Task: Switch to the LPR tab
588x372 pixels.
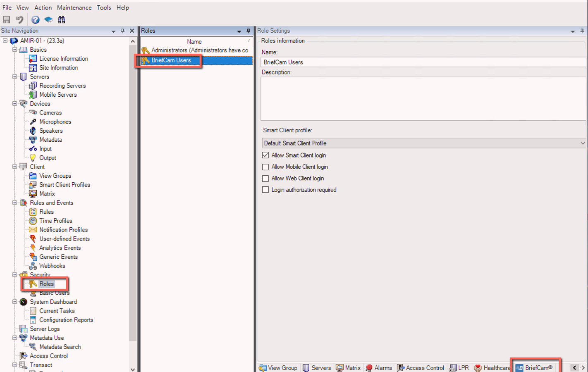Action: coord(459,367)
